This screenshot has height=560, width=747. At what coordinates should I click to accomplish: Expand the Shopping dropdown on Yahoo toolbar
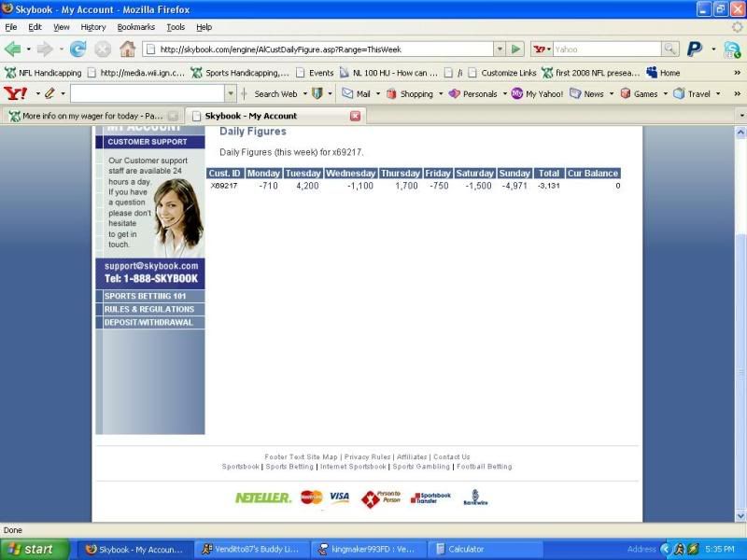coord(440,93)
